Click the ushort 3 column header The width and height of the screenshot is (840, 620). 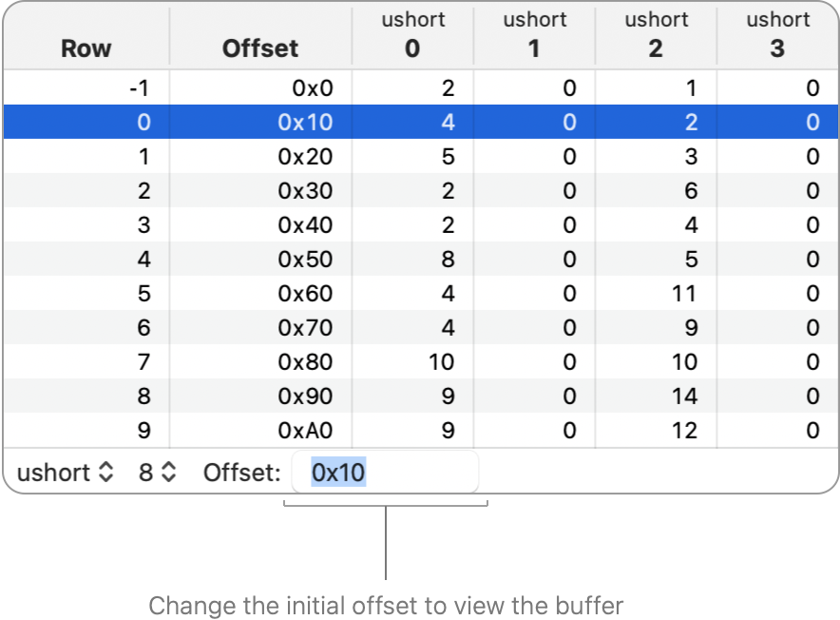click(777, 33)
